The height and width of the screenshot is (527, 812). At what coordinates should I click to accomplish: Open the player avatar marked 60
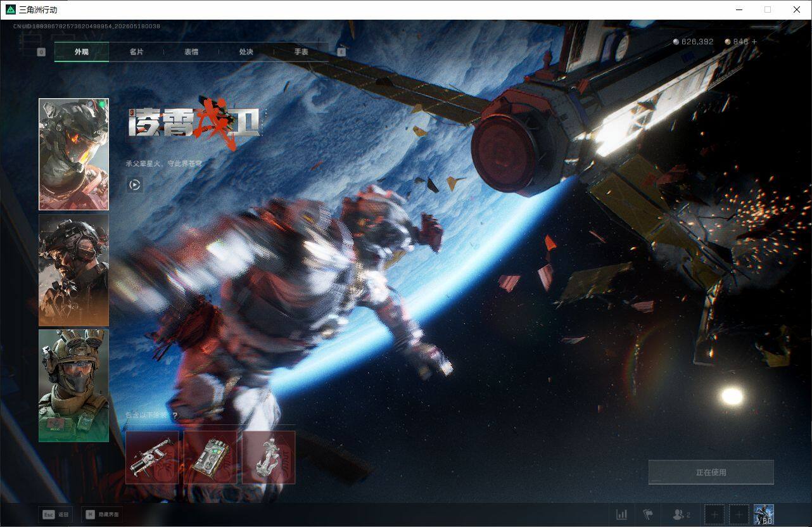(x=764, y=515)
